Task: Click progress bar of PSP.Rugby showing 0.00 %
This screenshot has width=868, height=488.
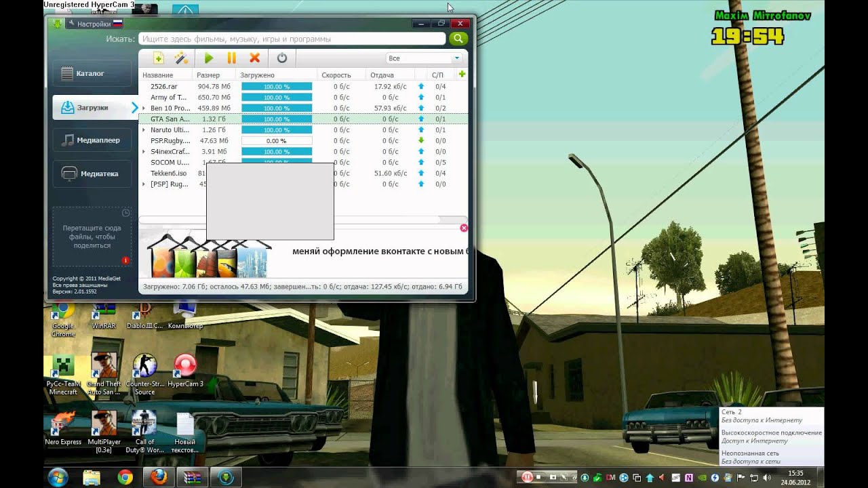Action: click(x=277, y=141)
